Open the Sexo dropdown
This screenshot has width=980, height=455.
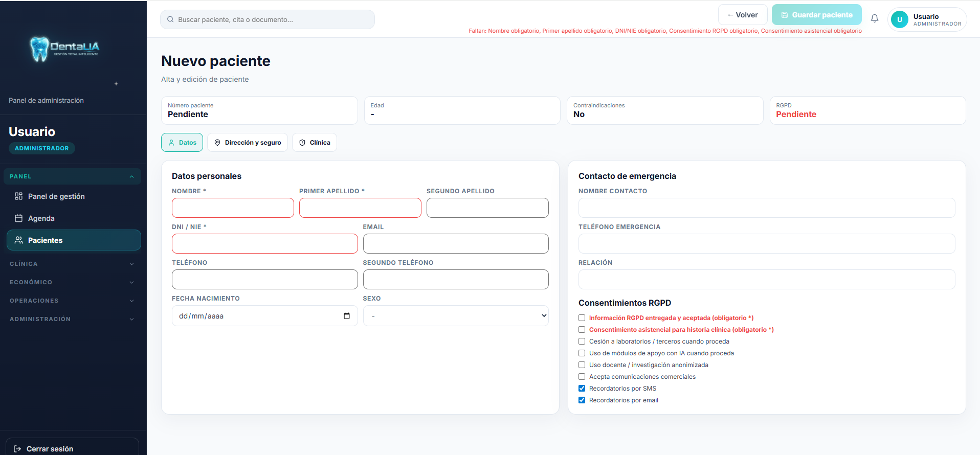(x=455, y=316)
